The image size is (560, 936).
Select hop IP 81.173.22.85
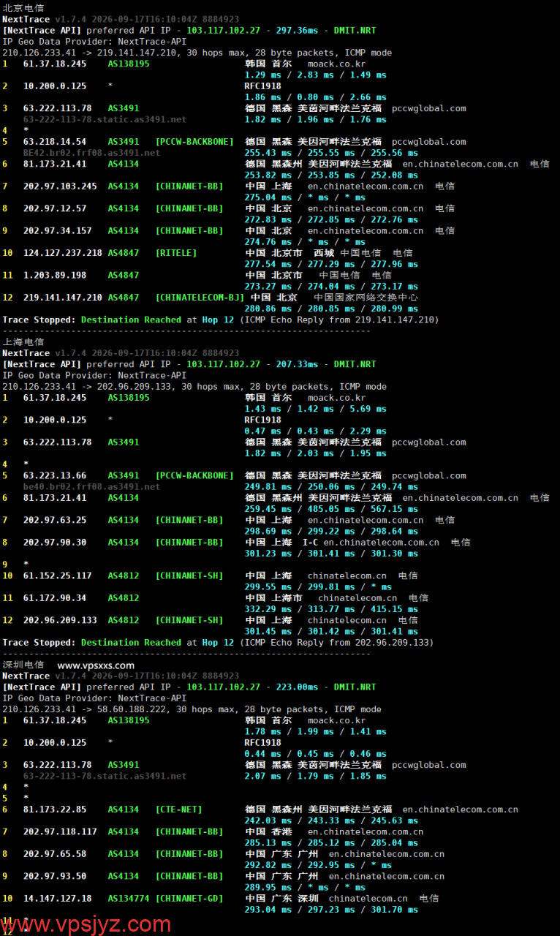click(55, 809)
